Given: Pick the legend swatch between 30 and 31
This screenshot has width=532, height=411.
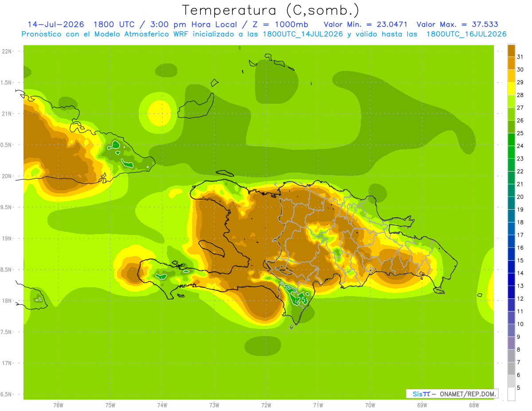Looking at the screenshot, I should pyautogui.click(x=511, y=63).
